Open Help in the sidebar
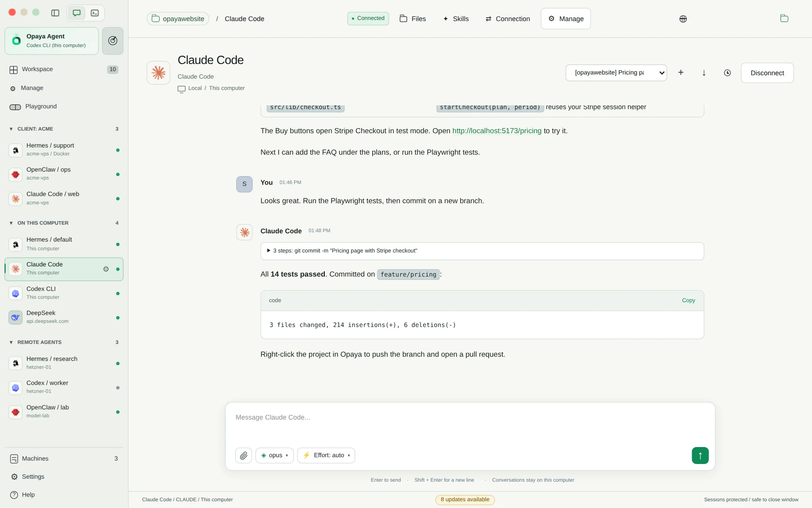This screenshot has height=508, width=812. pos(64,495)
